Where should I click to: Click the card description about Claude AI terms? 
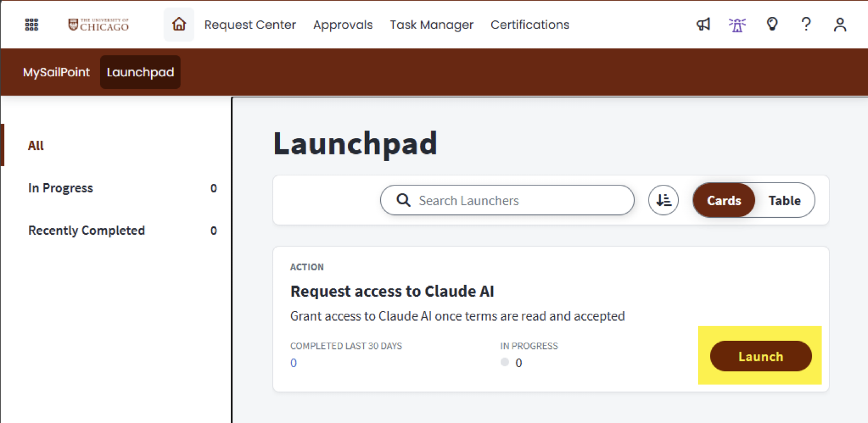(x=457, y=316)
